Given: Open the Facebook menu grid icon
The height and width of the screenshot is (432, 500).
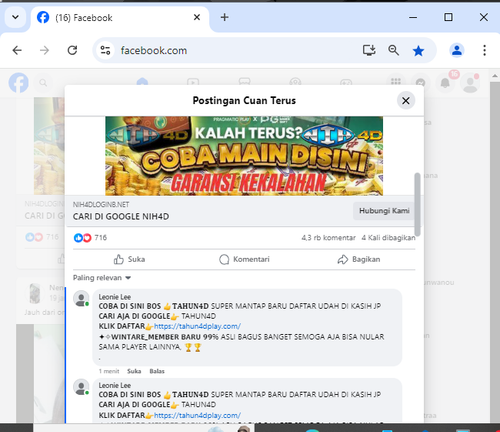Looking at the screenshot, I should pyautogui.click(x=396, y=82).
